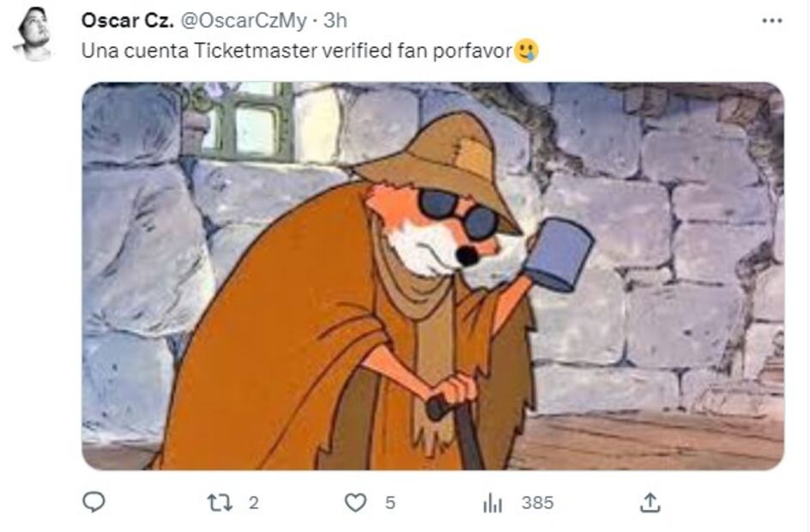810x532 pixels.
Task: Click the 385 views count
Action: point(537,503)
